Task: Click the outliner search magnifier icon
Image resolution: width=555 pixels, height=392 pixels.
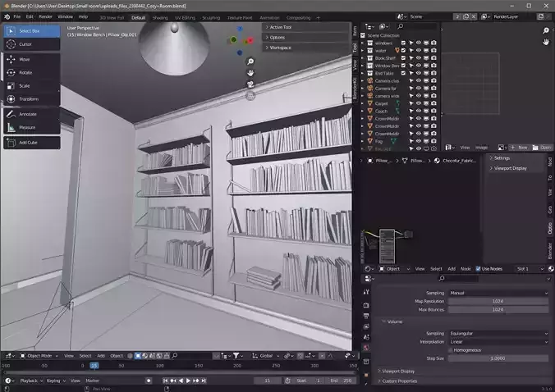Action: pos(401,26)
